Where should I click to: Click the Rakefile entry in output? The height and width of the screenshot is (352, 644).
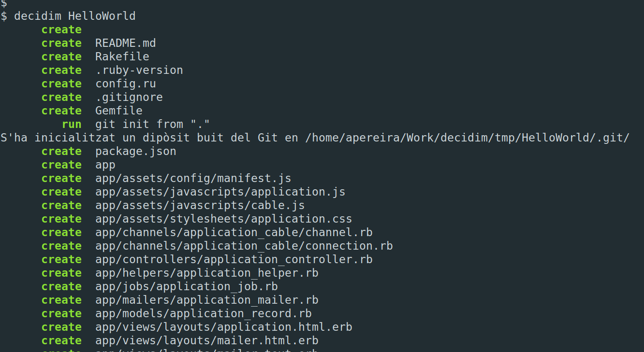[x=122, y=57]
